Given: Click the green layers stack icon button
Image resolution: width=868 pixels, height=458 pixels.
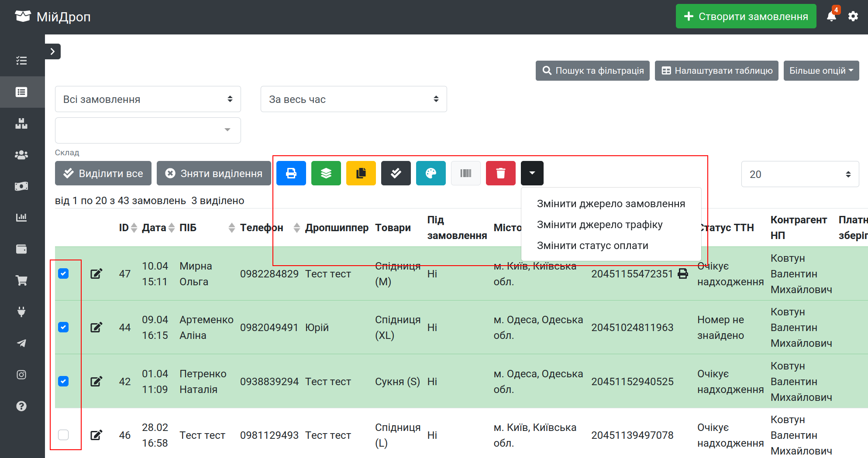Looking at the screenshot, I should point(326,173).
